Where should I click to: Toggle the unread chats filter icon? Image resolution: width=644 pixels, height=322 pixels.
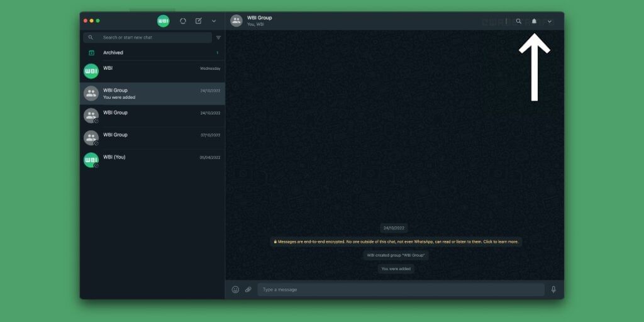[x=218, y=37]
